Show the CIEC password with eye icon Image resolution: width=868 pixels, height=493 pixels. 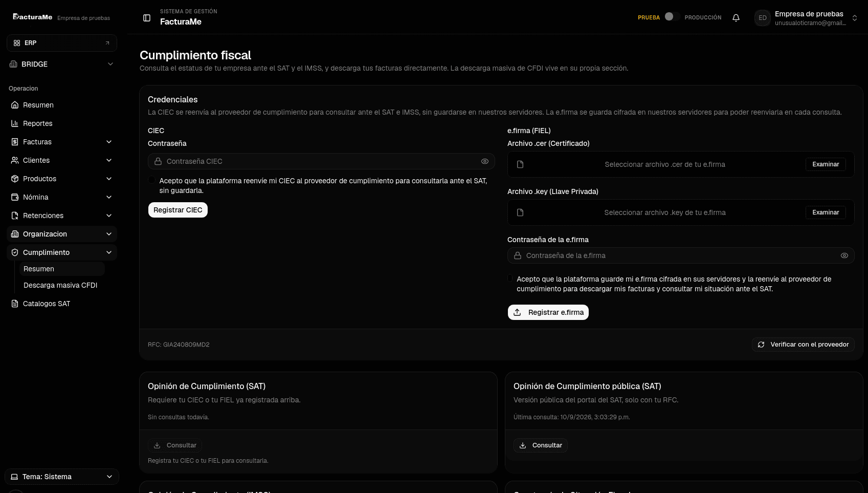(485, 161)
